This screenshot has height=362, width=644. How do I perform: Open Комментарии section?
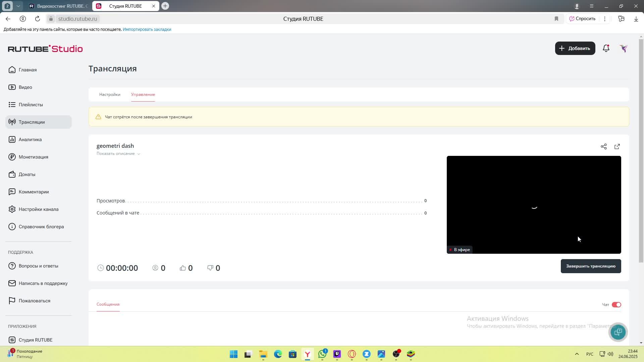(39, 192)
